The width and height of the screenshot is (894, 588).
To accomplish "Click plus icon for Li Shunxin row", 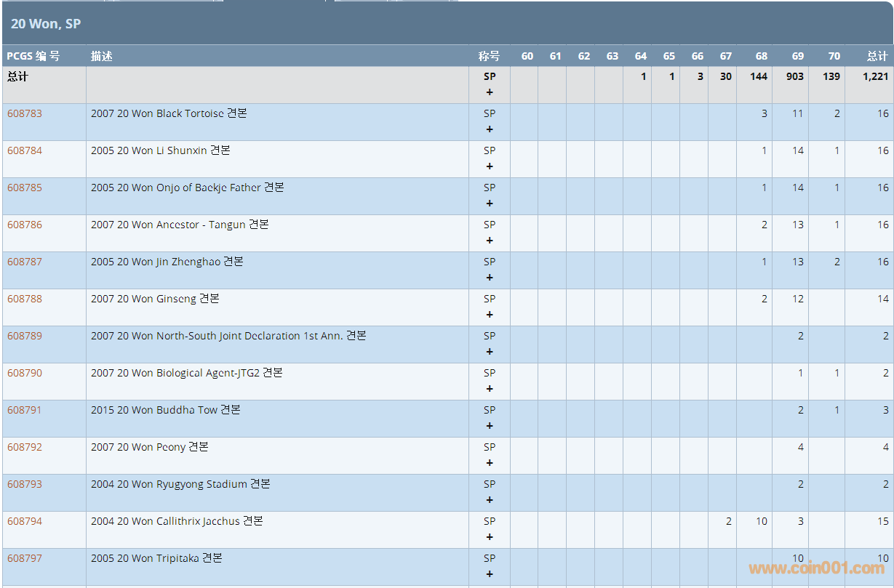I will (490, 166).
